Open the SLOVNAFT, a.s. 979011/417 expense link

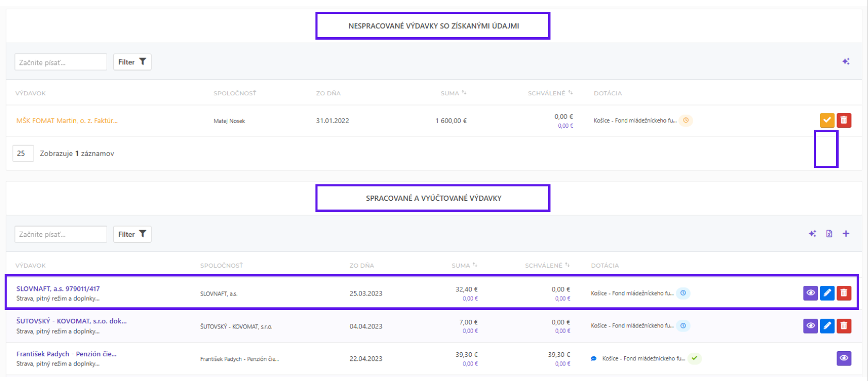click(x=58, y=289)
